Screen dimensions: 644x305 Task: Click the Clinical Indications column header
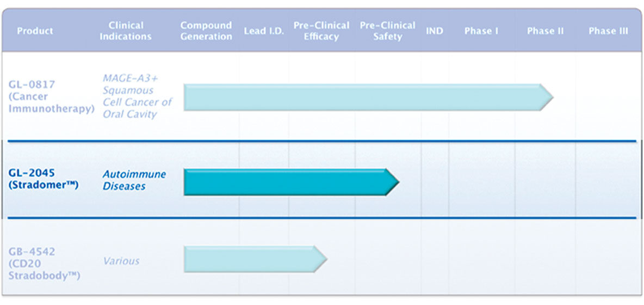click(x=126, y=31)
